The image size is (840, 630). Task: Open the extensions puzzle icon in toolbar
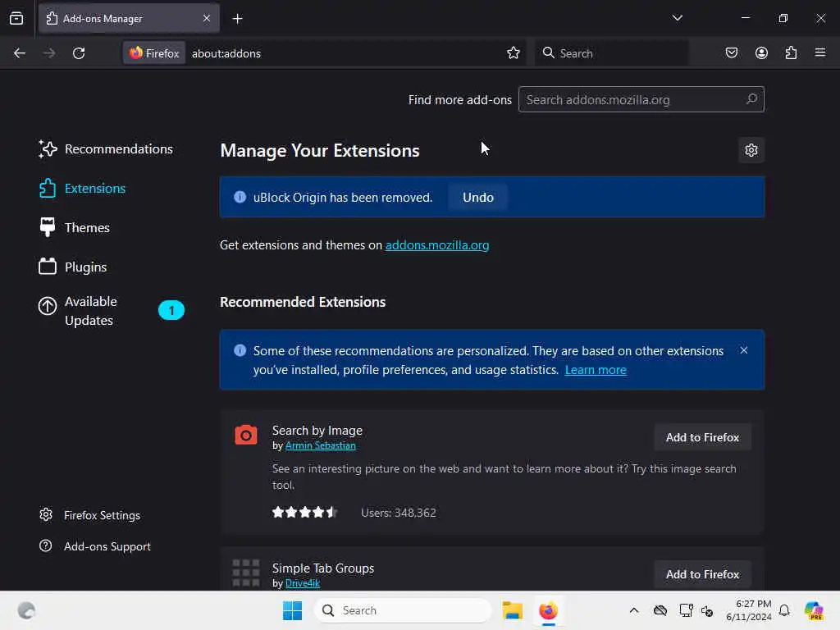click(791, 52)
